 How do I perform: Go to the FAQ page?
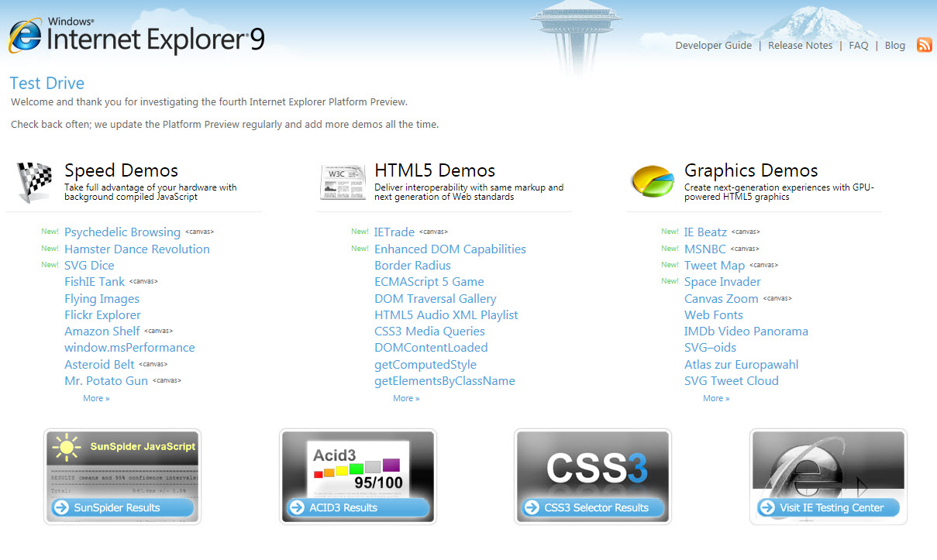[x=858, y=46]
